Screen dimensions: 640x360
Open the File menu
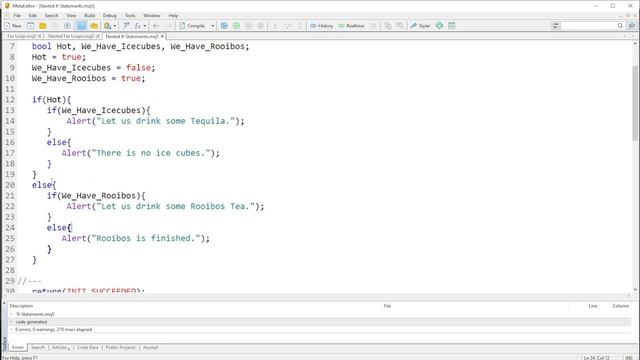[17, 16]
